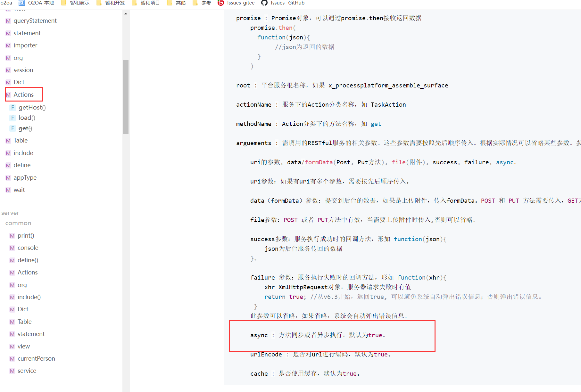The image size is (581, 392).
Task: Click the M badge beside currentPerson
Action: pos(12,359)
